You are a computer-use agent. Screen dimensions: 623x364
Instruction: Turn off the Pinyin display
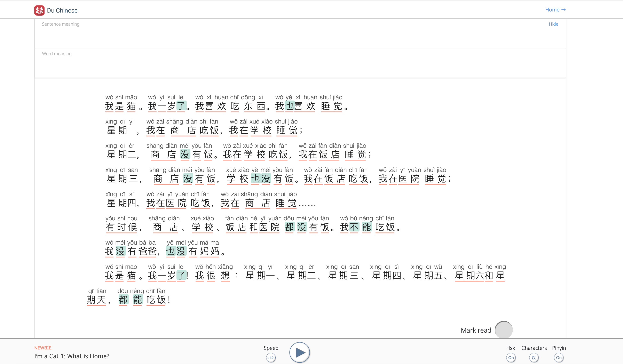click(x=559, y=358)
